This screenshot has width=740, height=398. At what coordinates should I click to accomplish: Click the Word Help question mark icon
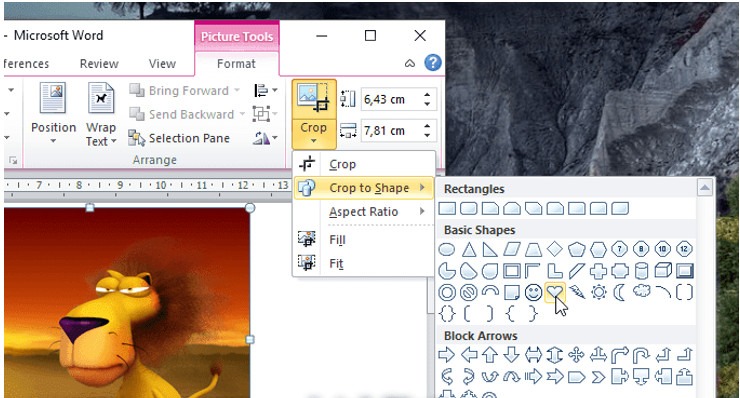click(433, 63)
